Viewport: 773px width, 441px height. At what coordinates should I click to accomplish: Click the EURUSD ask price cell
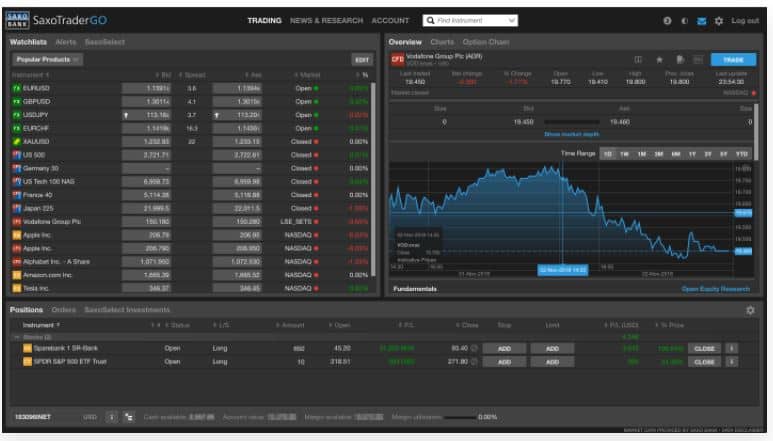click(237, 88)
